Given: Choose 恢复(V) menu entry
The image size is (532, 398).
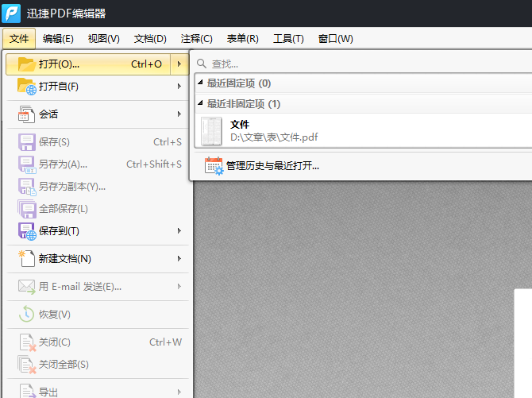Looking at the screenshot, I should click(98, 315).
